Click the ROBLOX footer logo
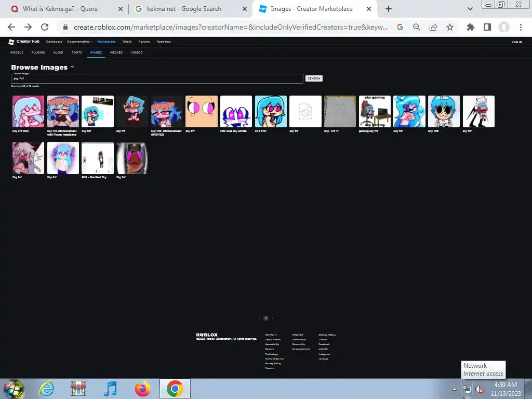This screenshot has width=532, height=399. tap(207, 335)
